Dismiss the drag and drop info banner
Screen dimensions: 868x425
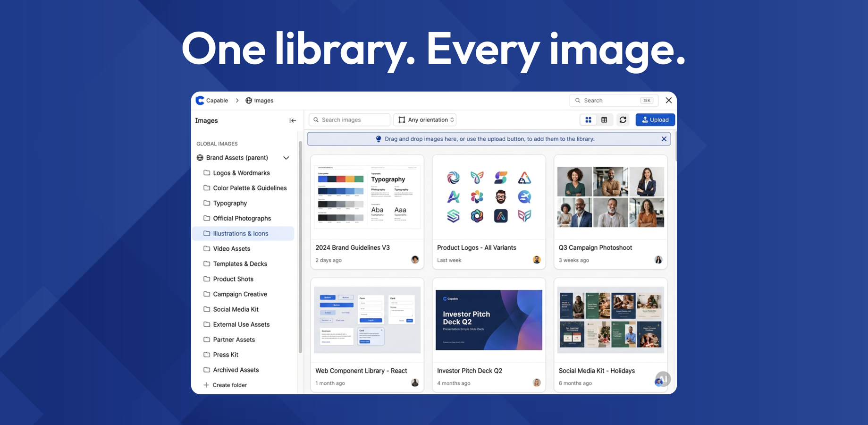tap(664, 139)
